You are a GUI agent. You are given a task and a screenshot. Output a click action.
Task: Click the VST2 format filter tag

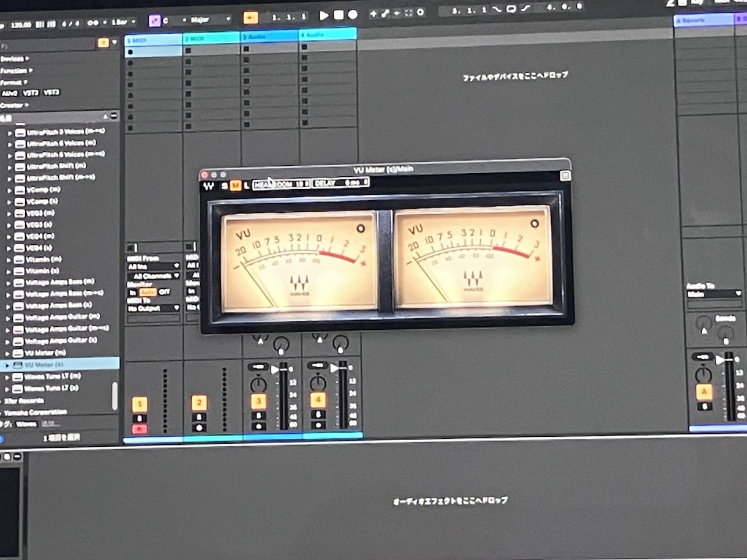tap(31, 93)
